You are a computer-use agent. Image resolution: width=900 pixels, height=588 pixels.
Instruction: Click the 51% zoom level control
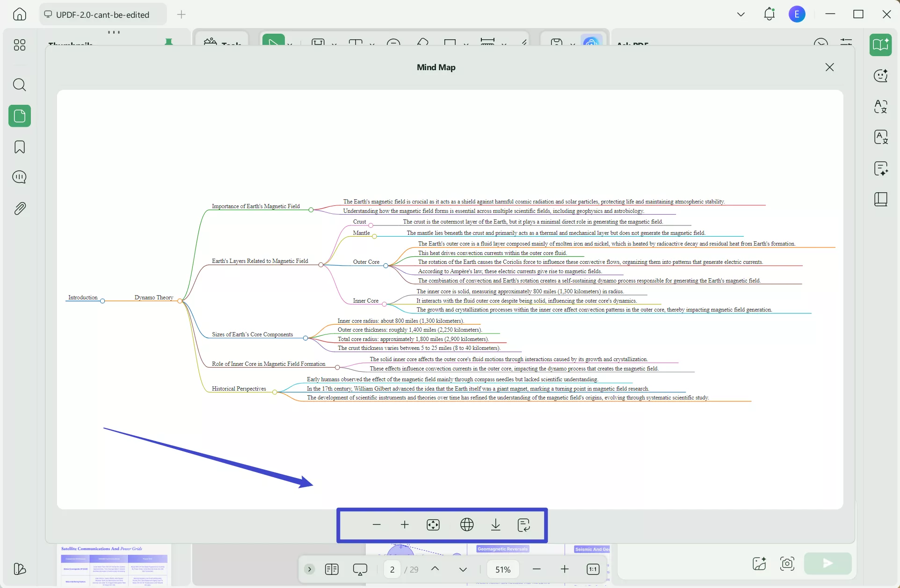[x=503, y=569]
